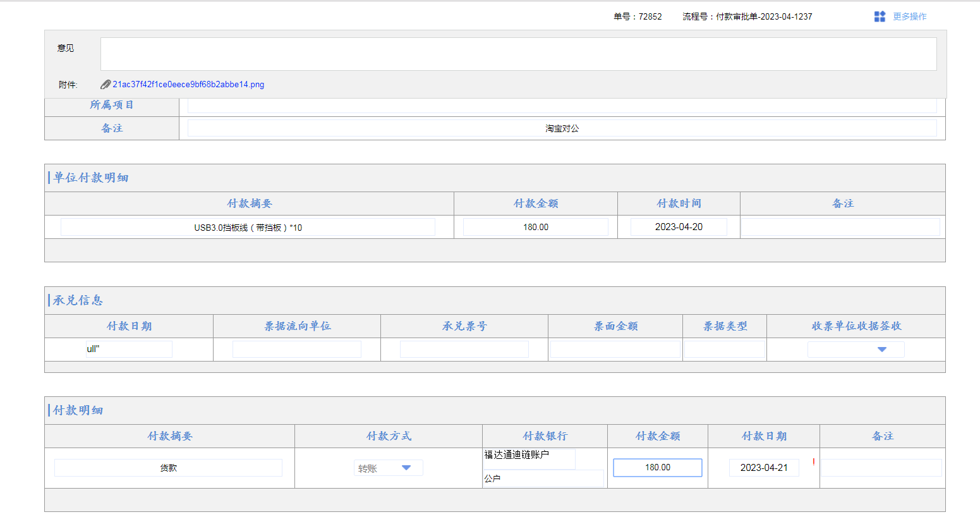The image size is (980, 524).
Task: Click the attachment paperclip icon
Action: click(x=106, y=84)
